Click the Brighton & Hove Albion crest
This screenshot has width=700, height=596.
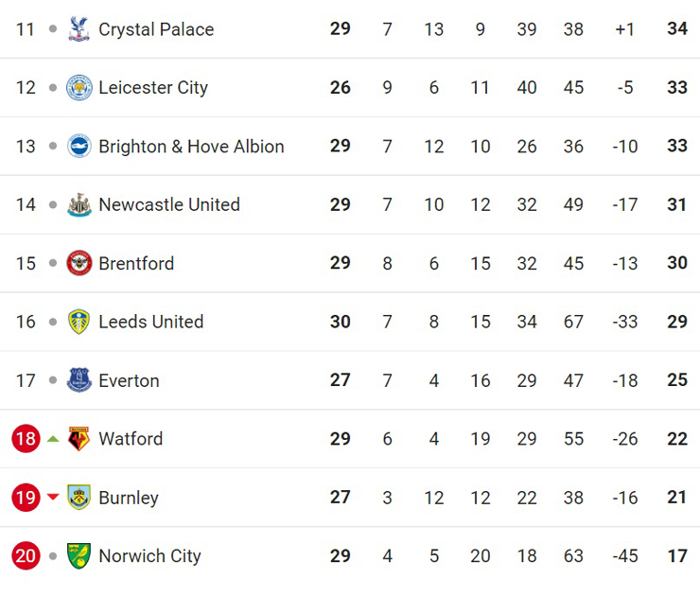pyautogui.click(x=79, y=147)
